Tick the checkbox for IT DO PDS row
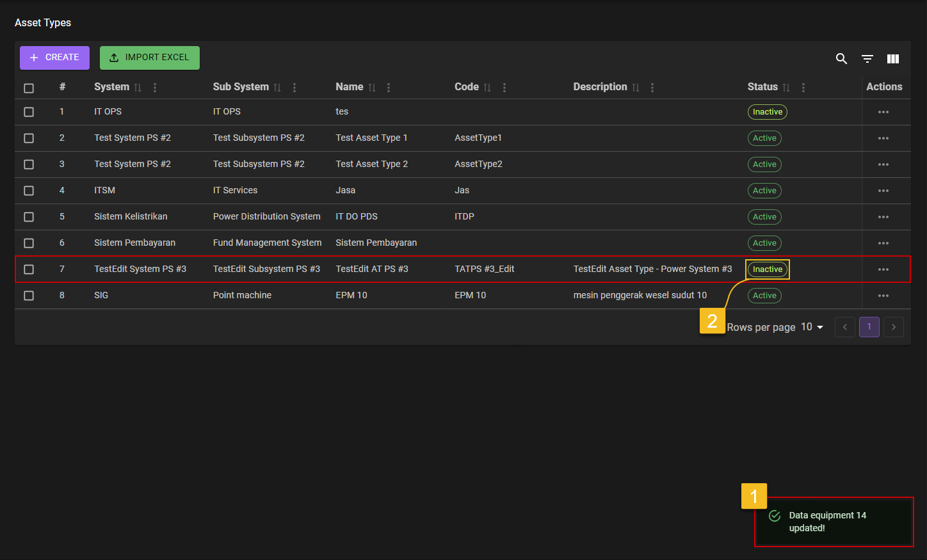This screenshot has width=927, height=560. click(x=29, y=217)
